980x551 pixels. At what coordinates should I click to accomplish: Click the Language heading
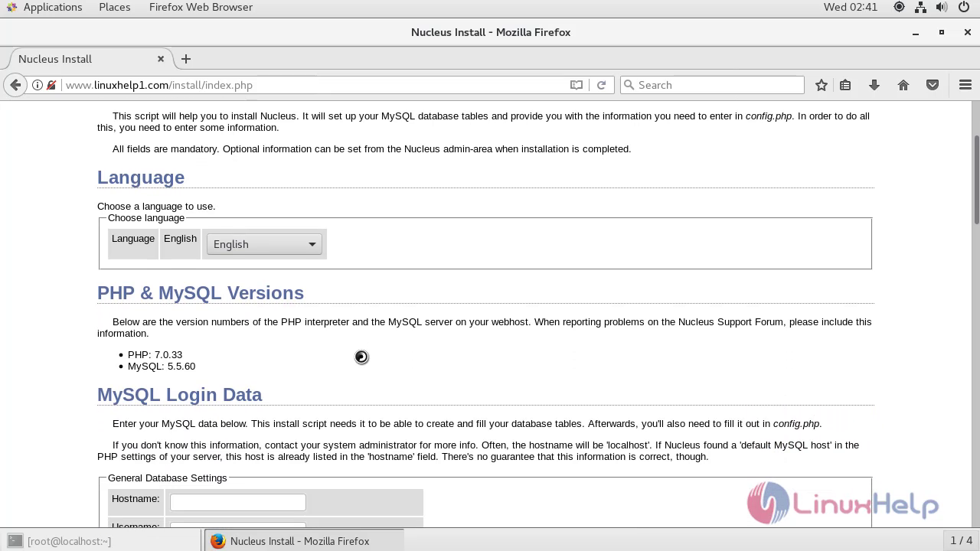141,178
